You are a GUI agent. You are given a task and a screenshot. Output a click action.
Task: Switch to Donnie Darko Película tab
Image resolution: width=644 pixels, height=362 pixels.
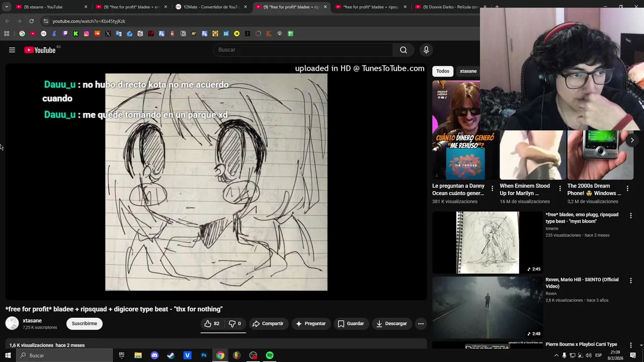450,7
